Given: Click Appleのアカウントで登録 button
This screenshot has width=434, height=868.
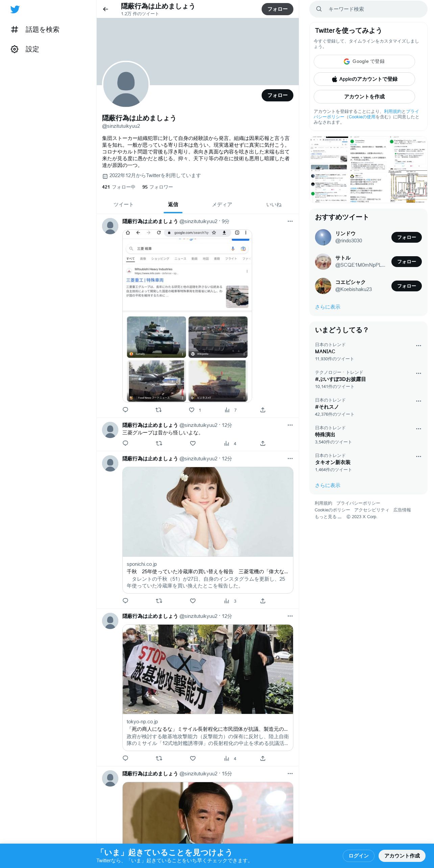Looking at the screenshot, I should coord(364,79).
